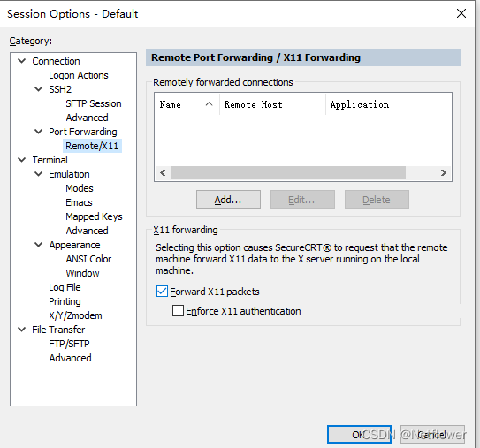
Task: Click the Cancel button
Action: pos(432,434)
